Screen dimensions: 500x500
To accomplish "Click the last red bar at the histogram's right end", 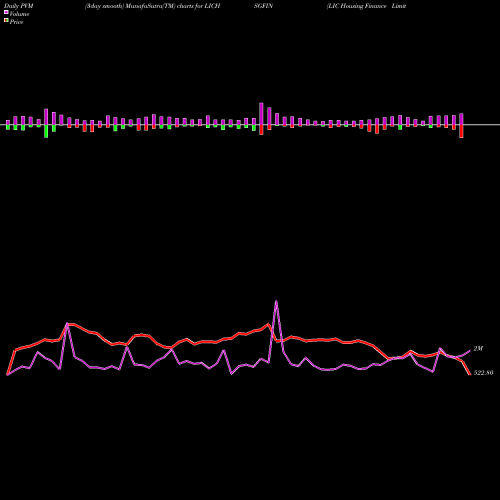I will 462,131.
